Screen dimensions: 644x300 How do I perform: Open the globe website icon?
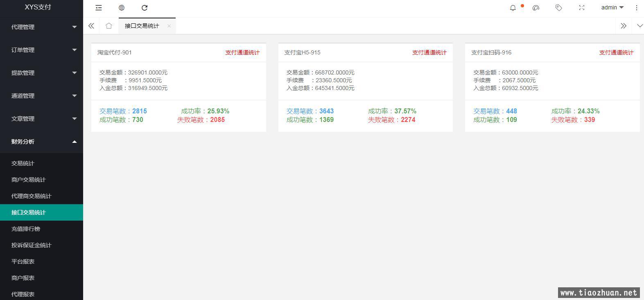click(122, 8)
